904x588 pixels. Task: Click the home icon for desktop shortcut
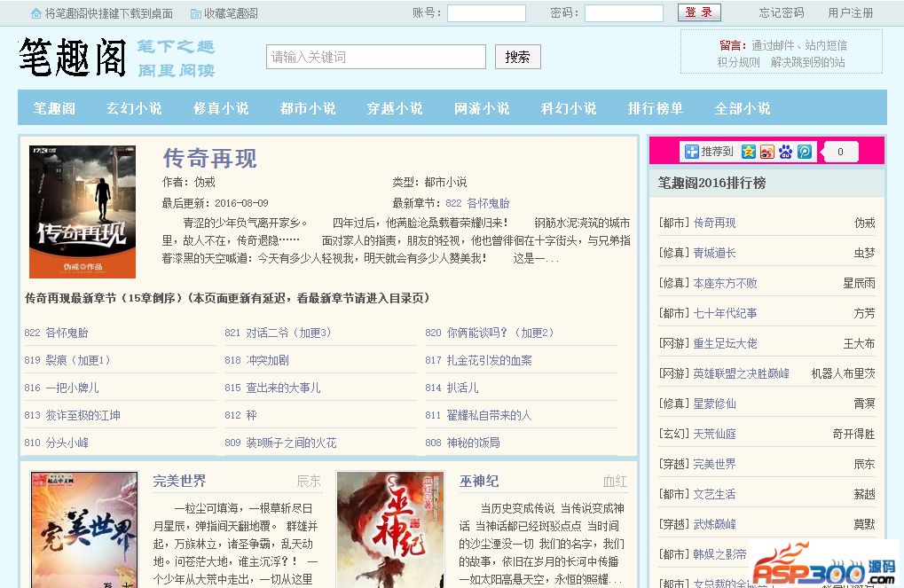tap(35, 13)
